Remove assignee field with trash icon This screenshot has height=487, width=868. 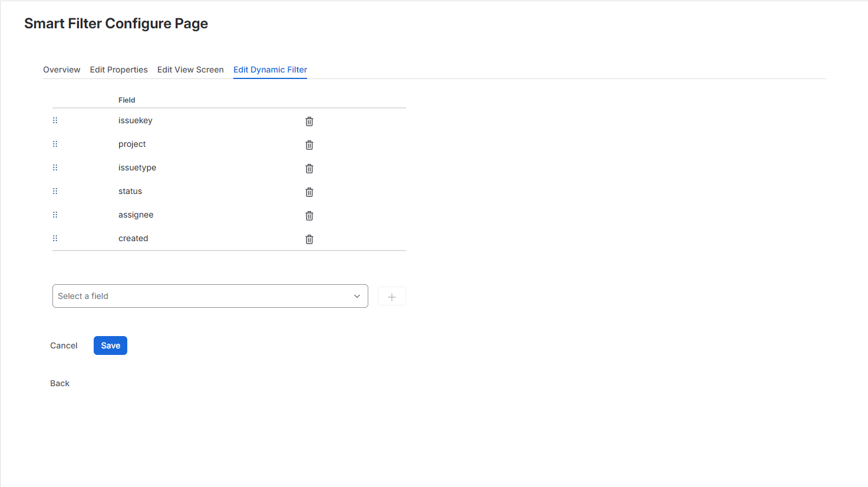coord(309,216)
